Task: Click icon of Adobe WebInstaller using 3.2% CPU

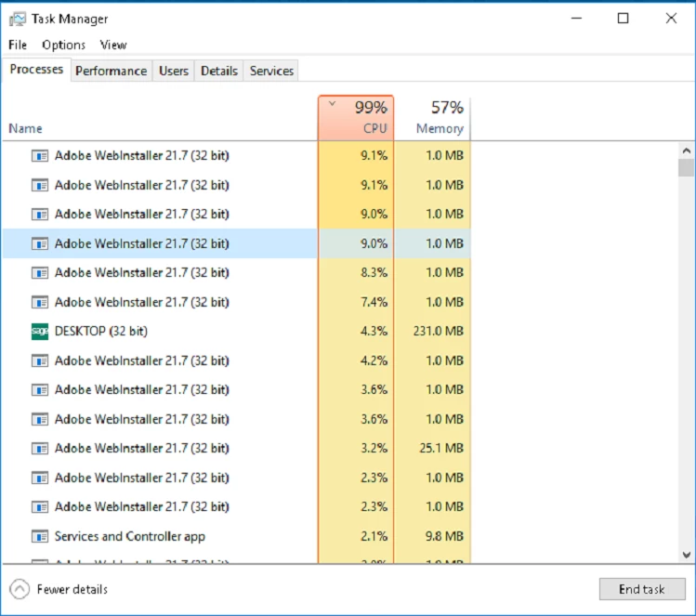Action: point(40,448)
